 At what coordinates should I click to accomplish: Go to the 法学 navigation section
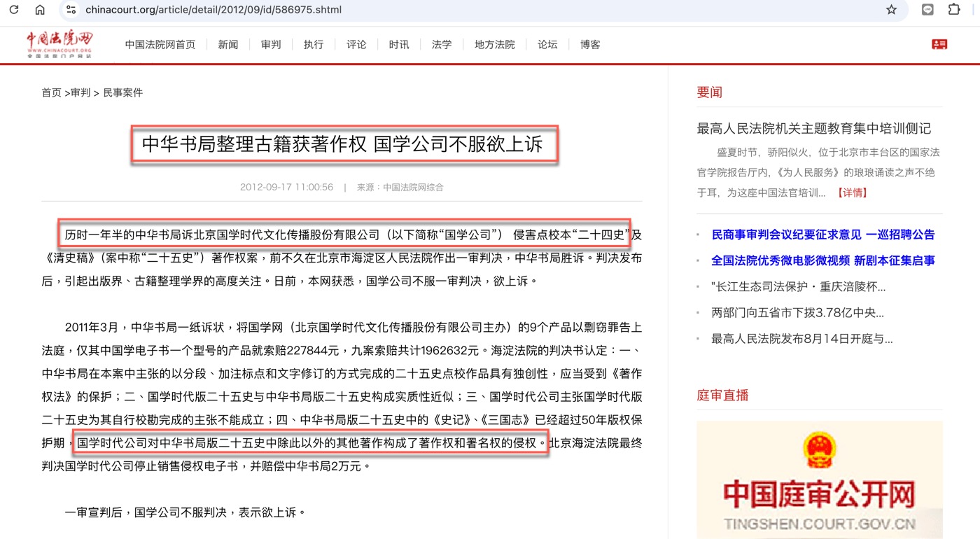click(442, 44)
